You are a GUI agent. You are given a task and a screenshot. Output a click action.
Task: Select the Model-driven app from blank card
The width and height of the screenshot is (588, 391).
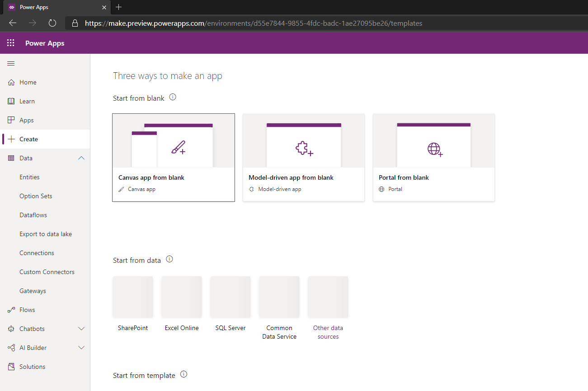pos(304,158)
